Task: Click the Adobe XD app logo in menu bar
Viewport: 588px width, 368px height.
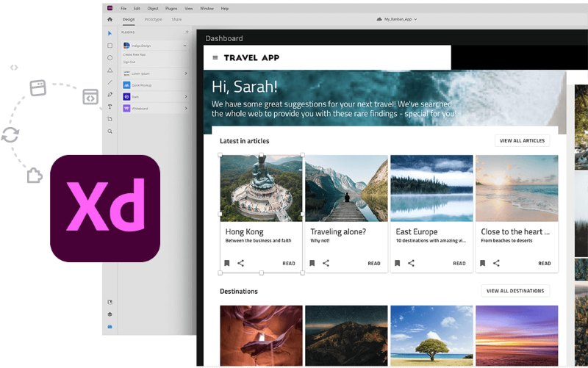Action: pyautogui.click(x=110, y=8)
